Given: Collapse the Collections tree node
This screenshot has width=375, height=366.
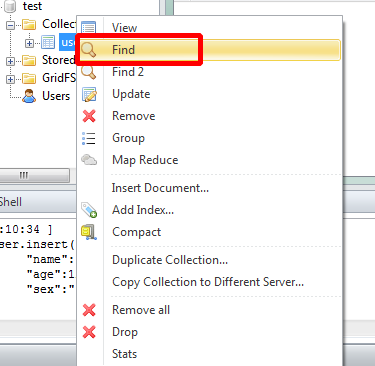Looking at the screenshot, I should pyautogui.click(x=11, y=25).
